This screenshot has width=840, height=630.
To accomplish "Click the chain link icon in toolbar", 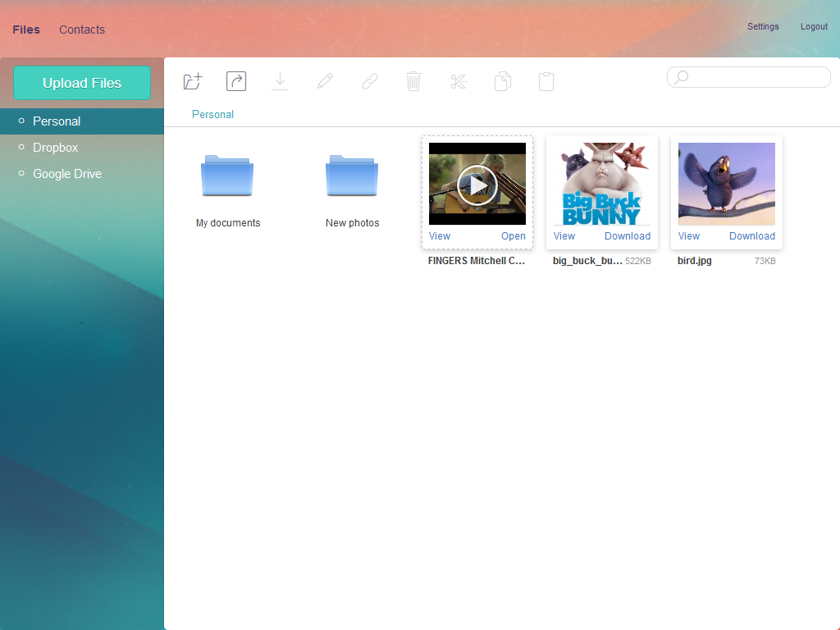I will pyautogui.click(x=370, y=81).
